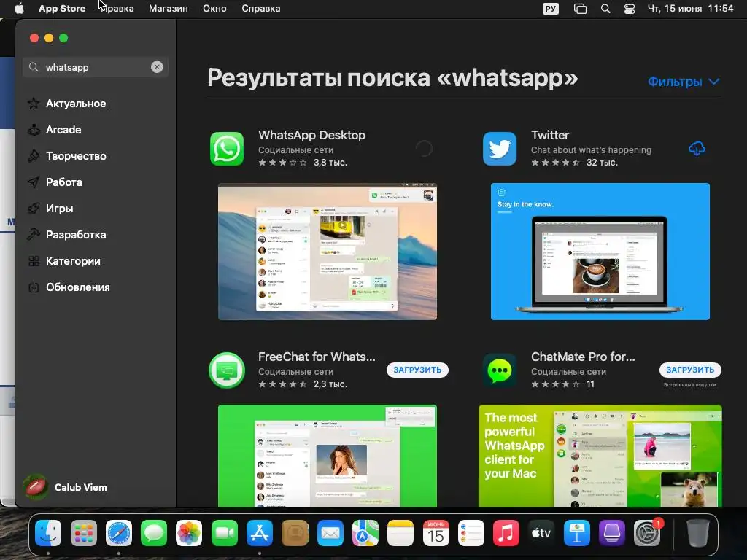The height and width of the screenshot is (560, 747).
Task: Open the App Store menu
Action: (62, 9)
